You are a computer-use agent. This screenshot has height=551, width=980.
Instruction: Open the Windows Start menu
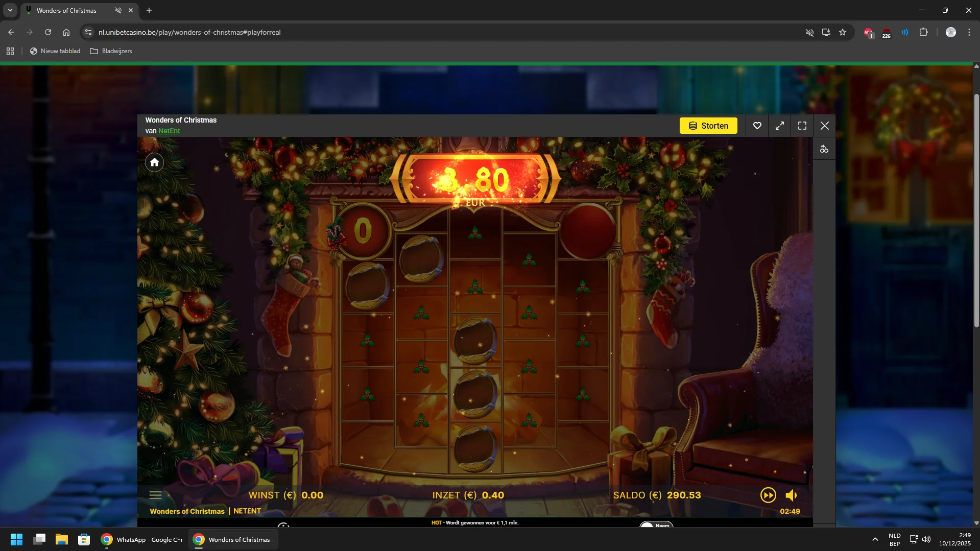click(16, 539)
